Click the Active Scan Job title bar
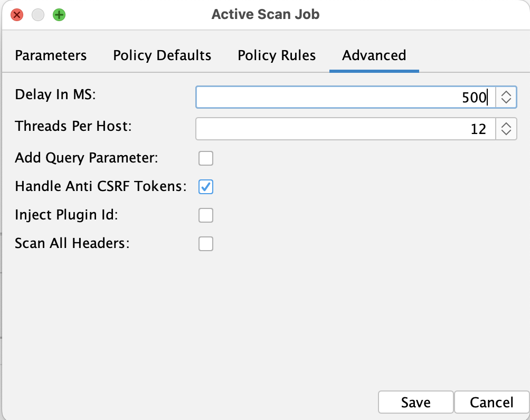Screen dimensions: 530x420 coord(266,14)
